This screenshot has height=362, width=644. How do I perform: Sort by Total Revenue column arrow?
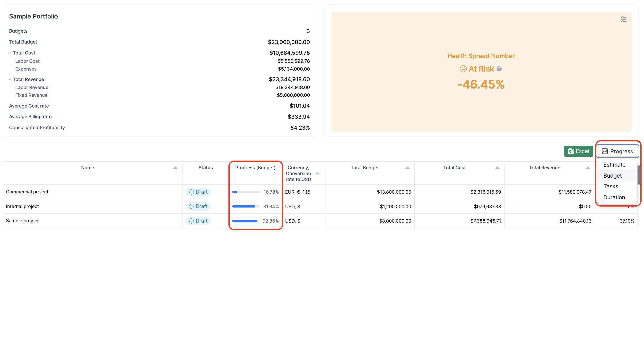[588, 168]
